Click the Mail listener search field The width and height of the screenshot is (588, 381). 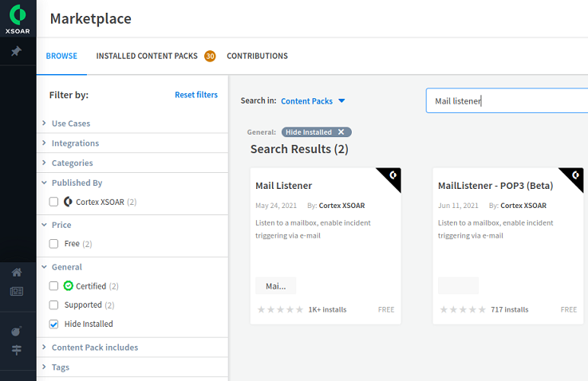[507, 101]
